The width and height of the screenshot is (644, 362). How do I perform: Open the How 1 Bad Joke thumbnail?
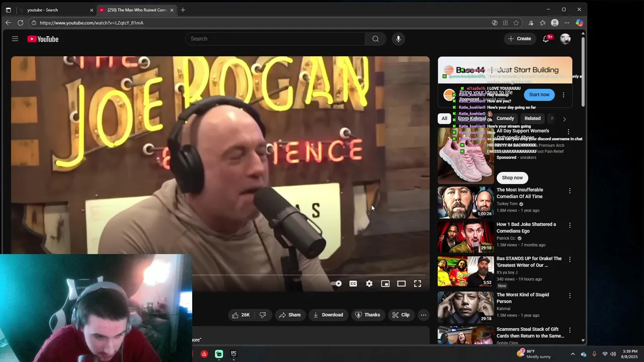pyautogui.click(x=465, y=237)
